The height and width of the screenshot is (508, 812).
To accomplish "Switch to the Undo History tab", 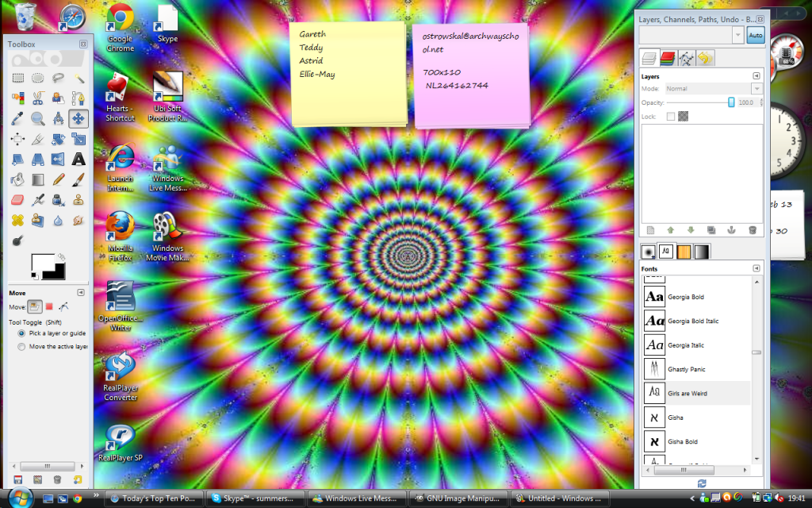I will (705, 58).
